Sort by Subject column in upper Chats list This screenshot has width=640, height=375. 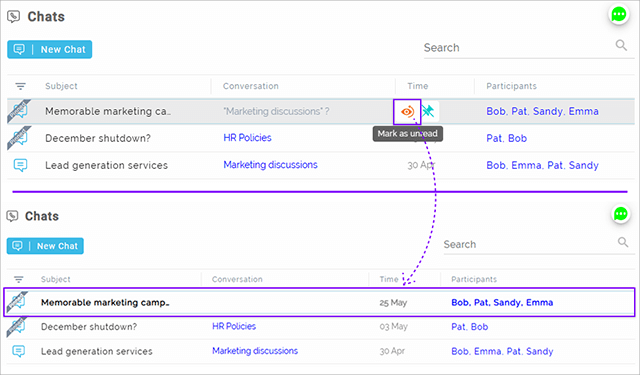(61, 86)
